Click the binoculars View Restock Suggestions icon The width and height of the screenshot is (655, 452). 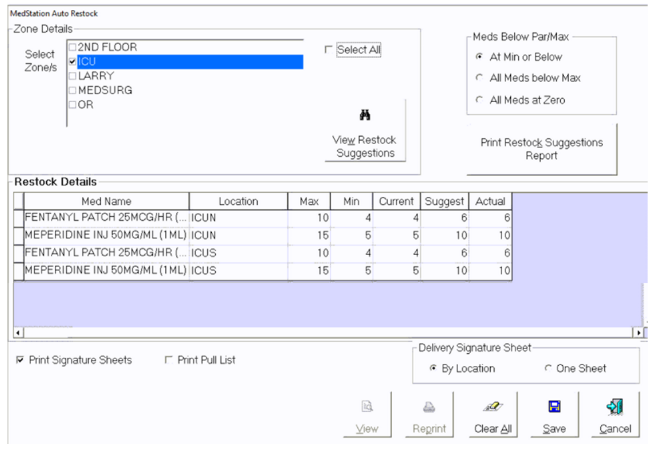click(x=365, y=115)
